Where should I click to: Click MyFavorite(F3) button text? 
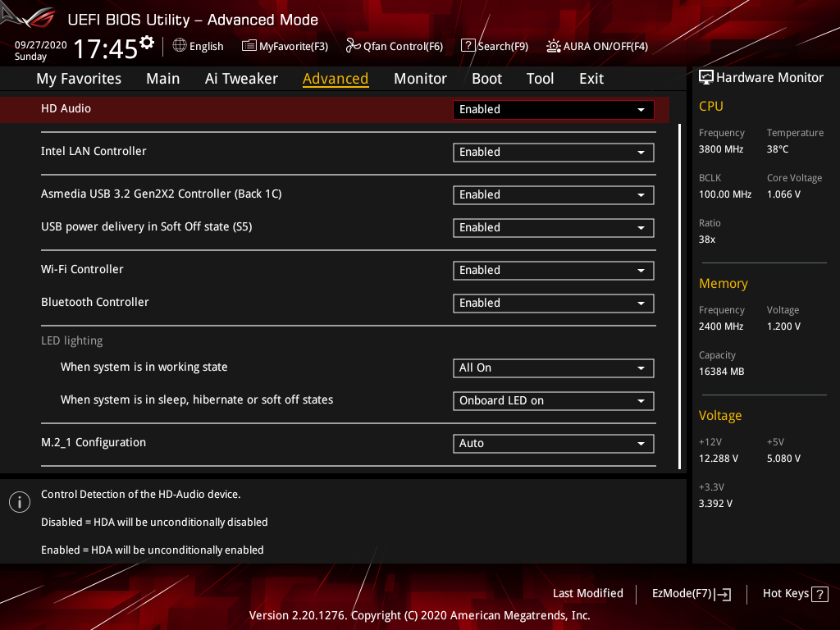point(294,46)
